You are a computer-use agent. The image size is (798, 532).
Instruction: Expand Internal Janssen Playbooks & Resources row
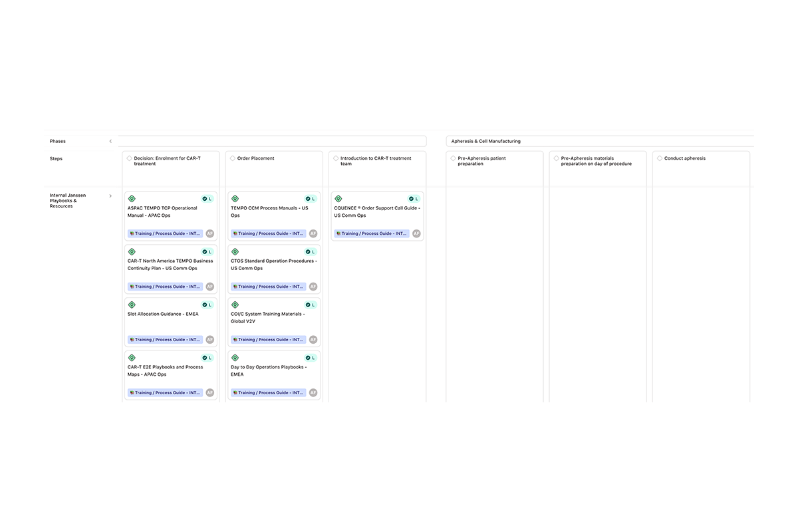(x=110, y=196)
